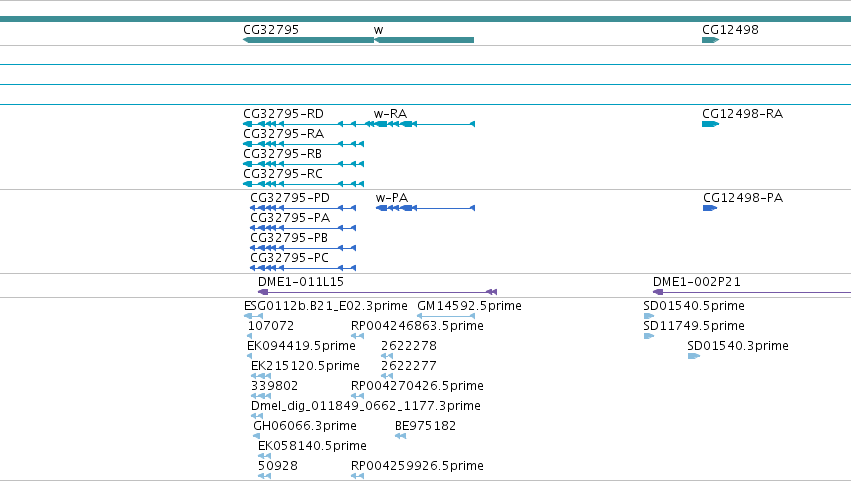Image resolution: width=851 pixels, height=481 pixels.
Task: Click the w gene label
Action: 378,30
